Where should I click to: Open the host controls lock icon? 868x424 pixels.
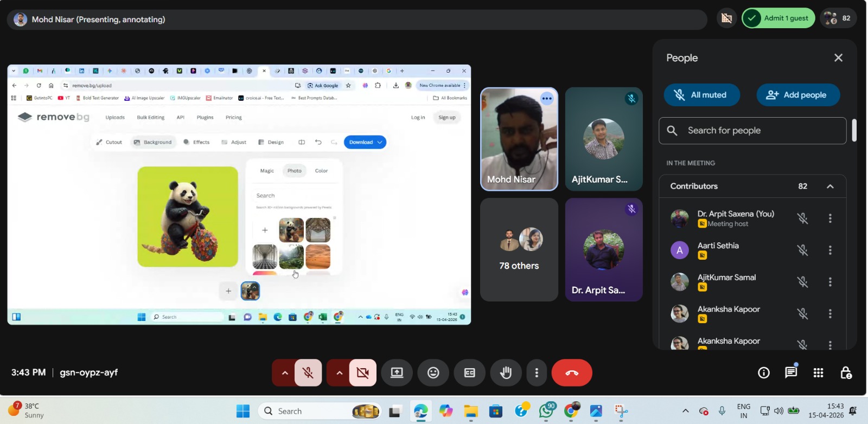click(846, 372)
